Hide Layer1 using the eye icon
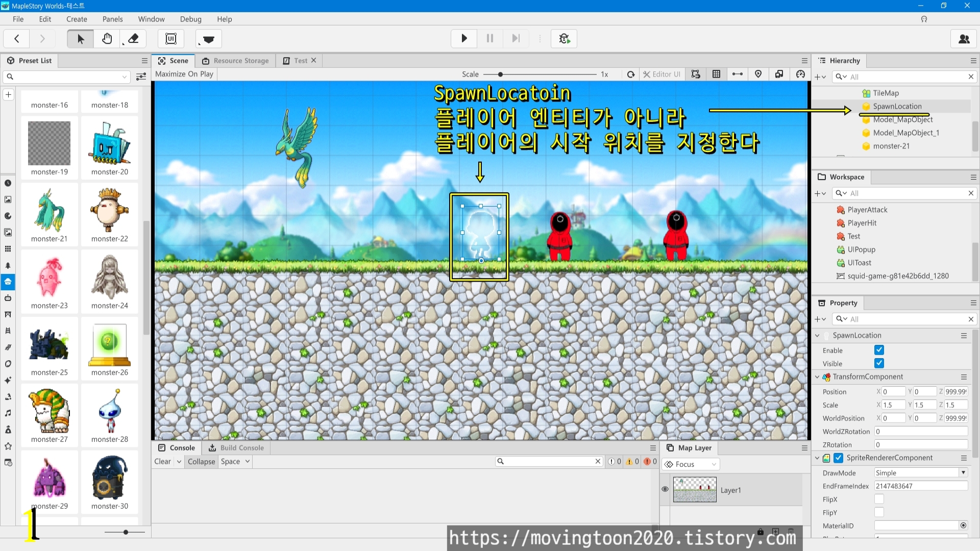Image resolution: width=980 pixels, height=551 pixels. click(x=665, y=489)
